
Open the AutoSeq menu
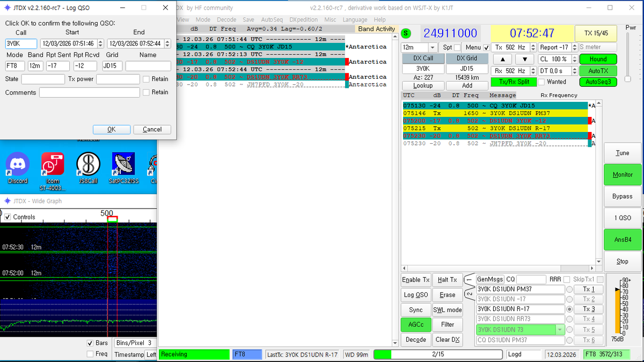272,20
